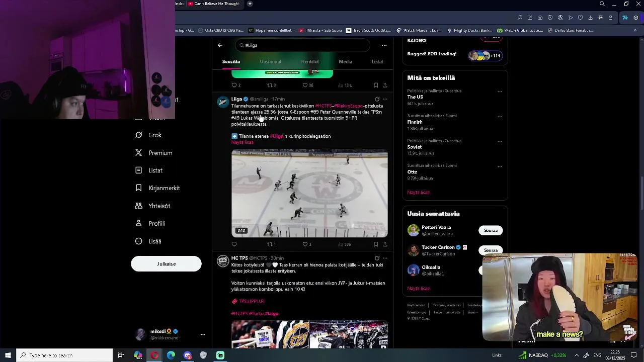Viewport: 644px width, 362px height.
Task: View analytics showing 13 t. views
Action: tap(344, 85)
